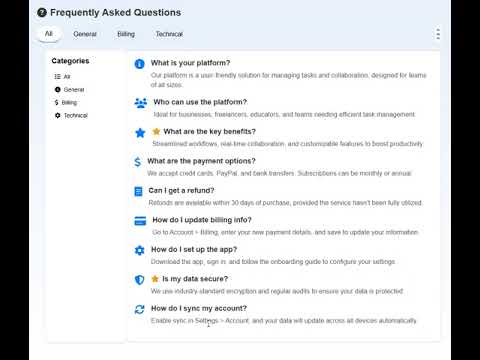
Task: Click the receipt icon beside refund question
Action: [138, 191]
